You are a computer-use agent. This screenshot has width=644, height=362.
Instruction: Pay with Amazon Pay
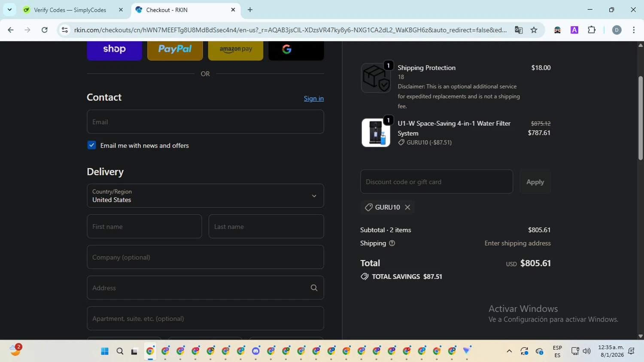click(x=236, y=50)
